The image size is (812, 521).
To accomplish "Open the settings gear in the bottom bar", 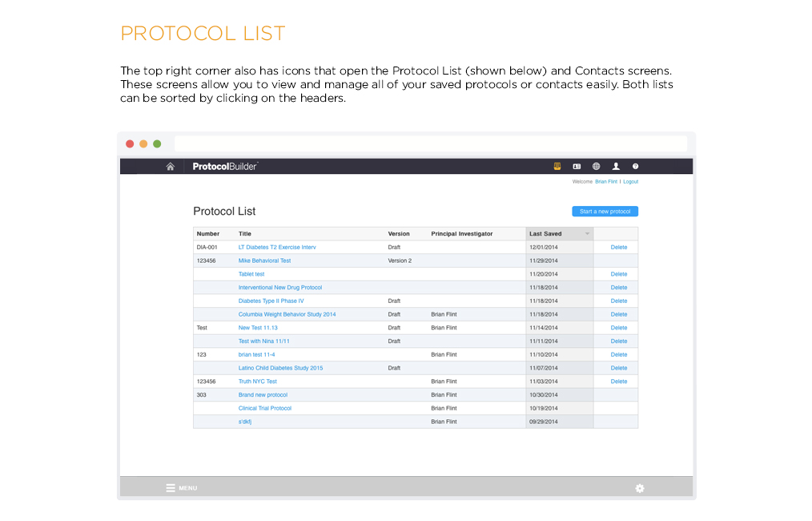I will tap(639, 488).
